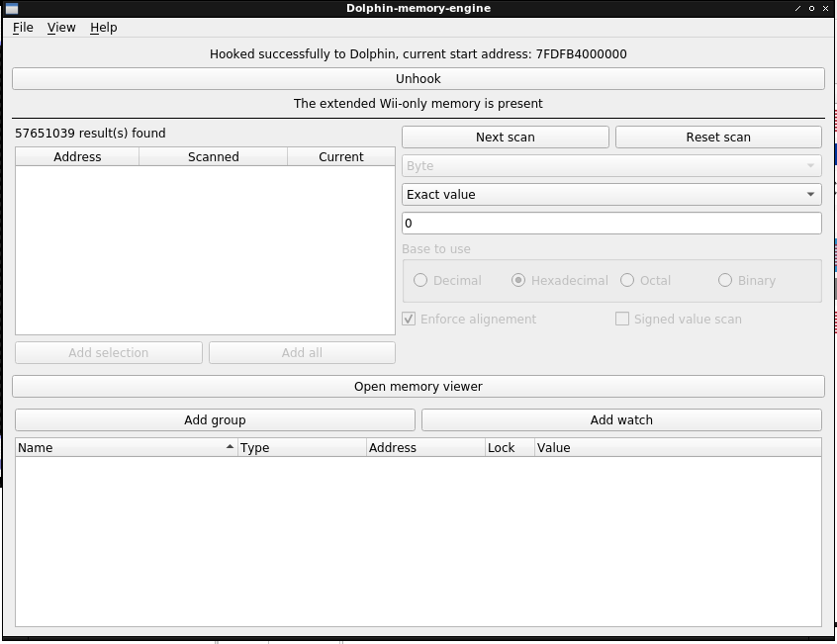837x644 pixels.
Task: Reset scan results
Action: [718, 138]
